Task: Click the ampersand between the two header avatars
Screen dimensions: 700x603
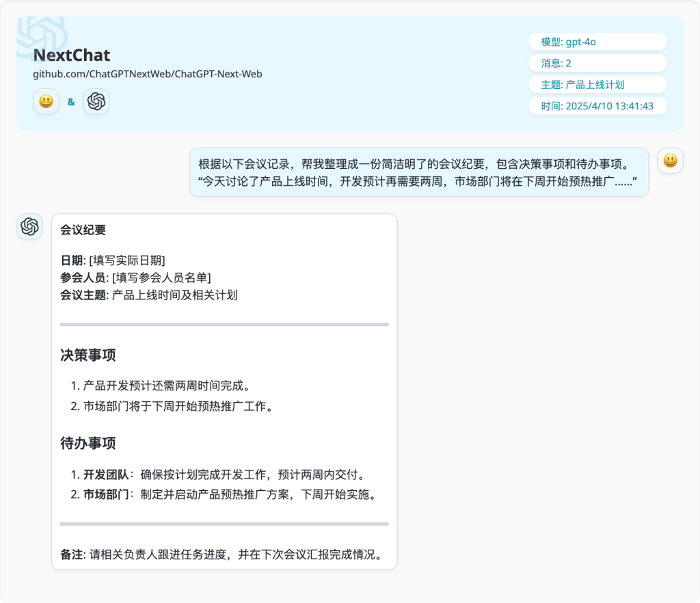Action: (71, 103)
